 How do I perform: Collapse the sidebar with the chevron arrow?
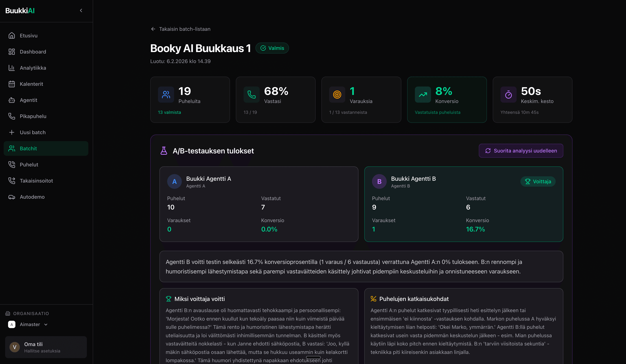point(81,10)
